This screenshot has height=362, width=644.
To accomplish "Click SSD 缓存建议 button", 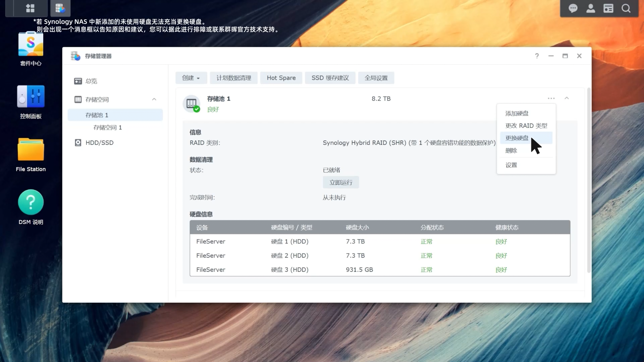I will point(330,78).
